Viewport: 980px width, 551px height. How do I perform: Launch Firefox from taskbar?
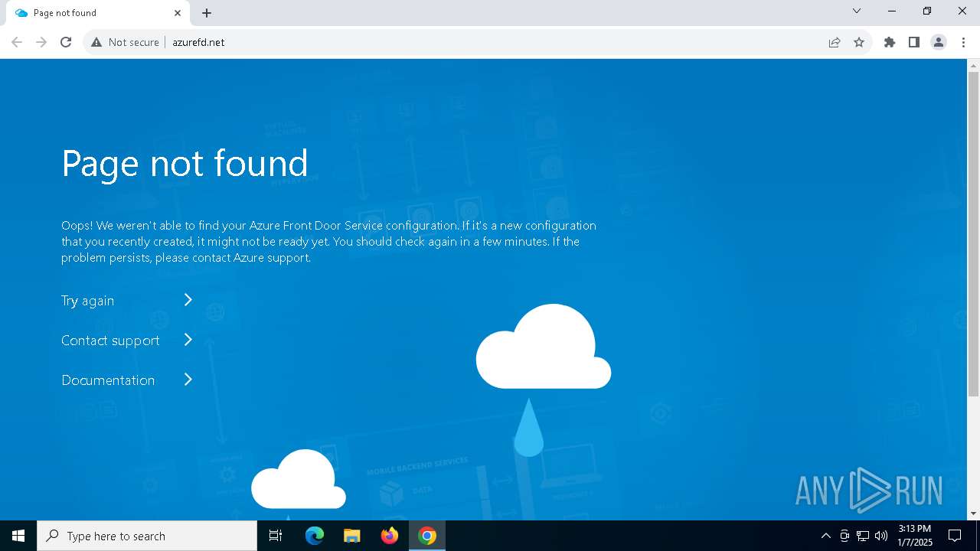390,536
